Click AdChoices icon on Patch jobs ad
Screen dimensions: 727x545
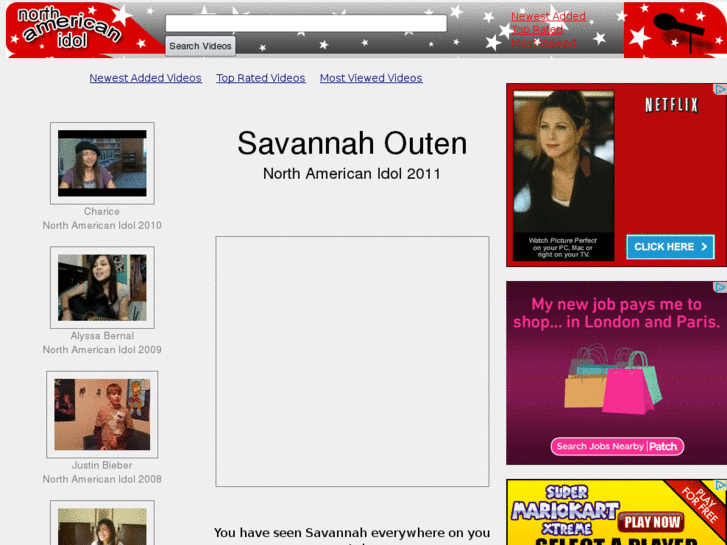[719, 287]
